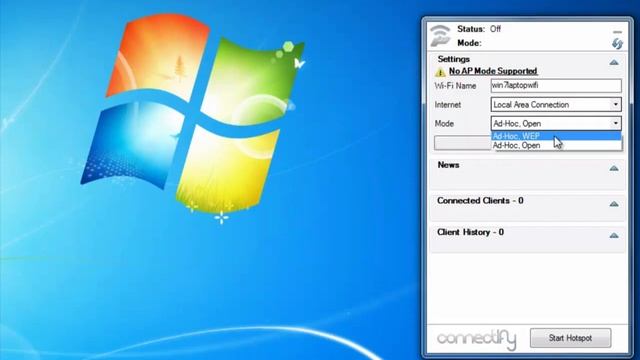Choose Ad-Hoc, WEP from the list
Image resolution: width=640 pixels, height=360 pixels.
pyautogui.click(x=556, y=136)
